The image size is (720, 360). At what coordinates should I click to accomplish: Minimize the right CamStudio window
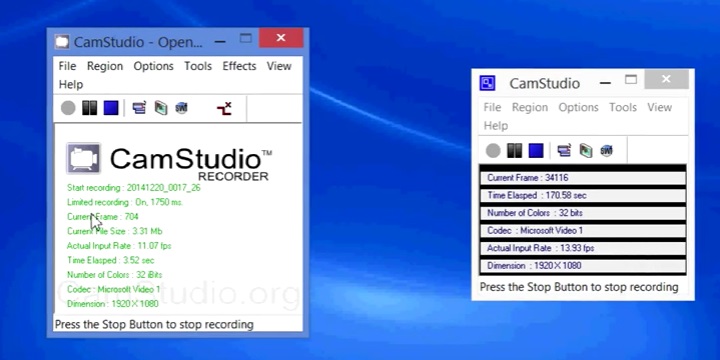(x=605, y=83)
